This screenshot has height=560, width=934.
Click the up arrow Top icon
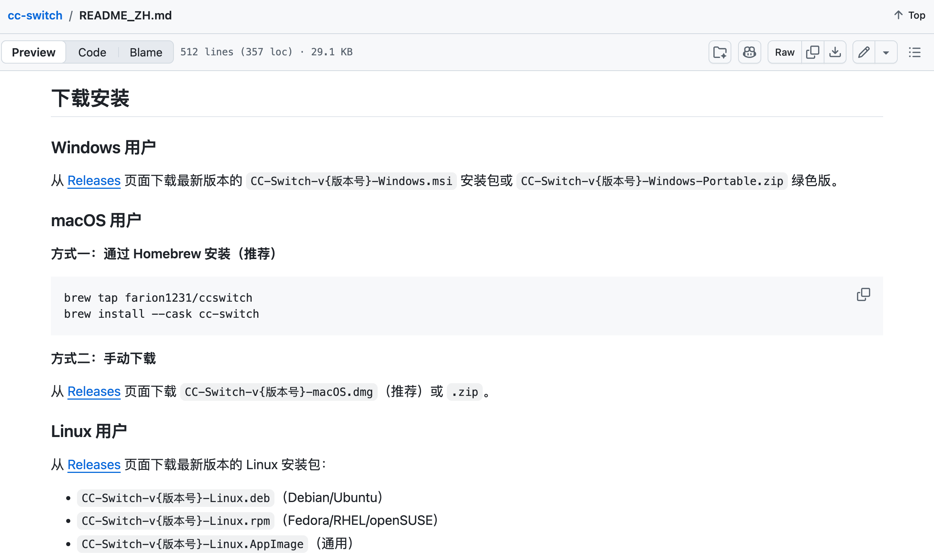pos(898,15)
